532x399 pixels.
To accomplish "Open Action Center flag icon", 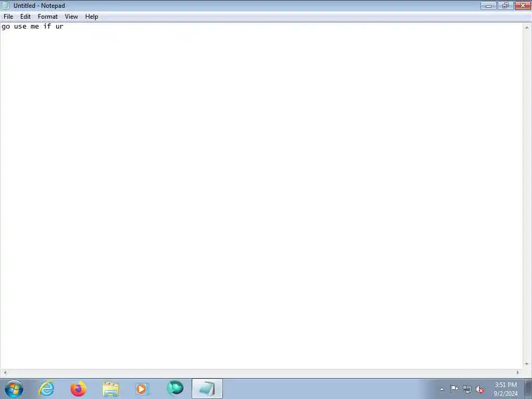I will [x=454, y=389].
